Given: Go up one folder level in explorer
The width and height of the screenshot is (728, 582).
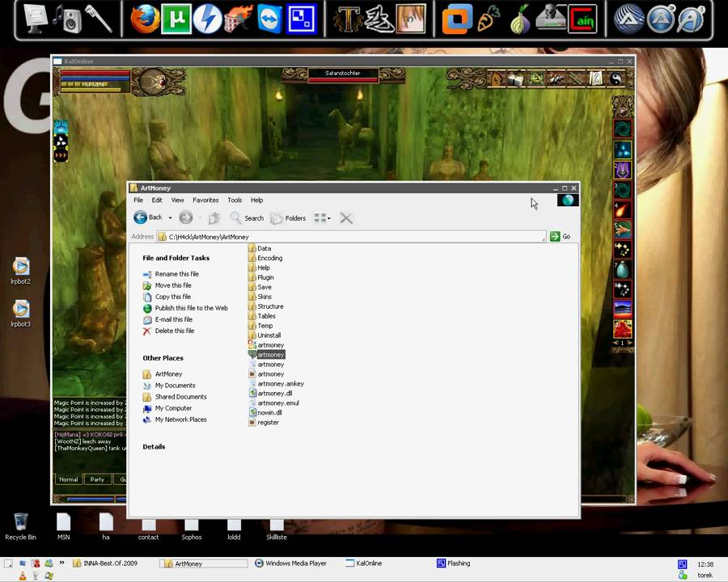Looking at the screenshot, I should click(x=214, y=217).
